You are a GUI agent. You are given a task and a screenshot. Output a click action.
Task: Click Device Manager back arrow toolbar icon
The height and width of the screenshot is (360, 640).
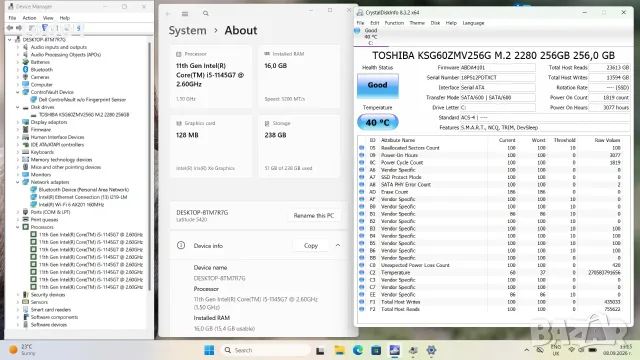[x=10, y=28]
